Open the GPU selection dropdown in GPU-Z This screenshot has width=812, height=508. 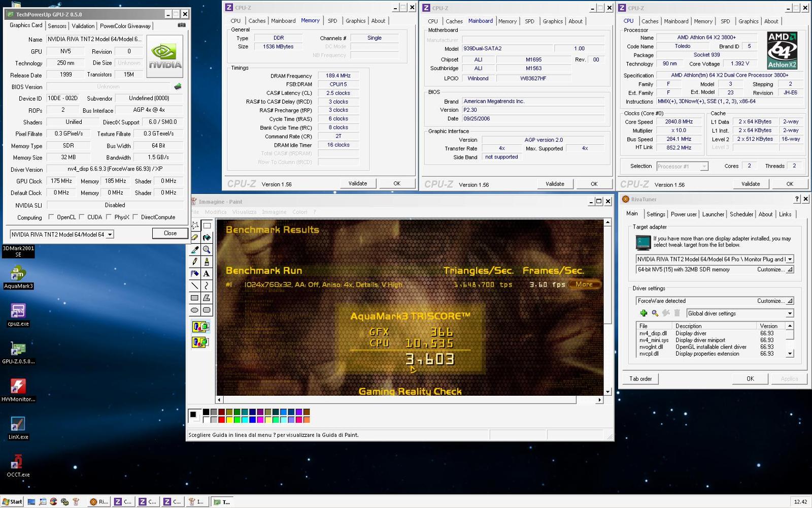110,234
